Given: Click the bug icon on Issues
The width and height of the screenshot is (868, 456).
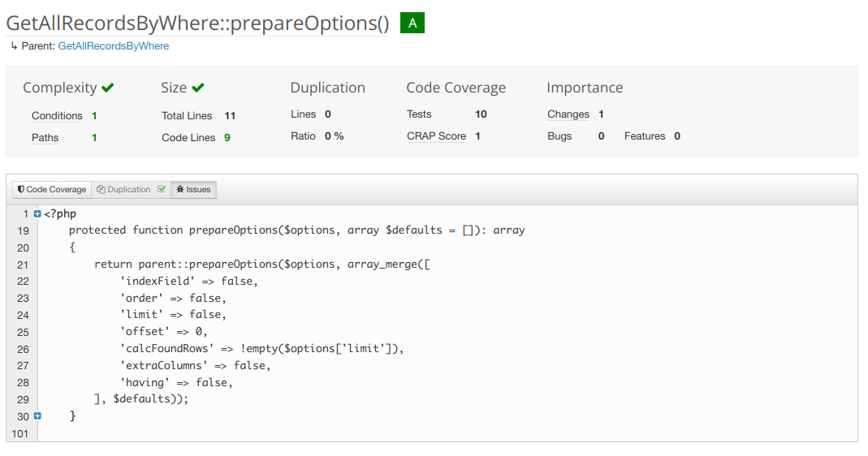Looking at the screenshot, I should click(179, 190).
